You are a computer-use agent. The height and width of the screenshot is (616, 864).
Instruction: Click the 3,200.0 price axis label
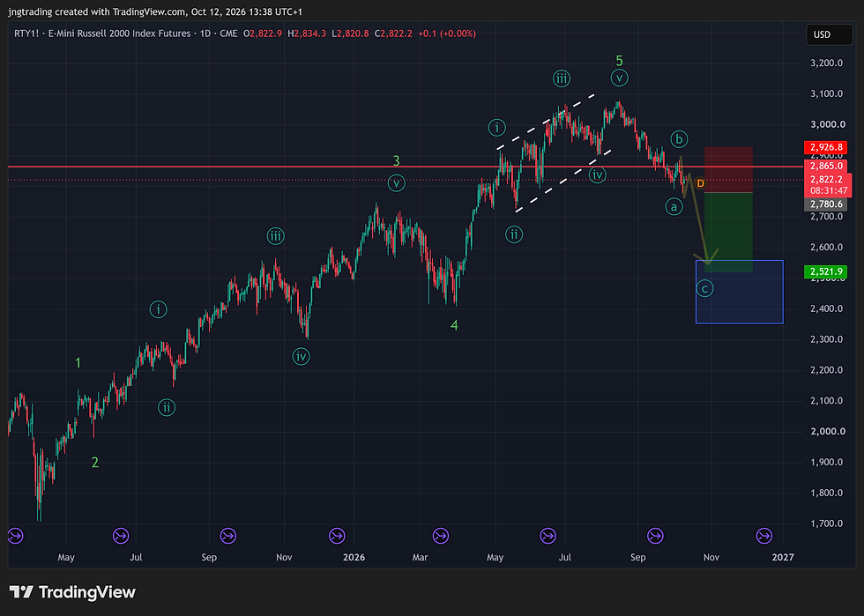(827, 63)
